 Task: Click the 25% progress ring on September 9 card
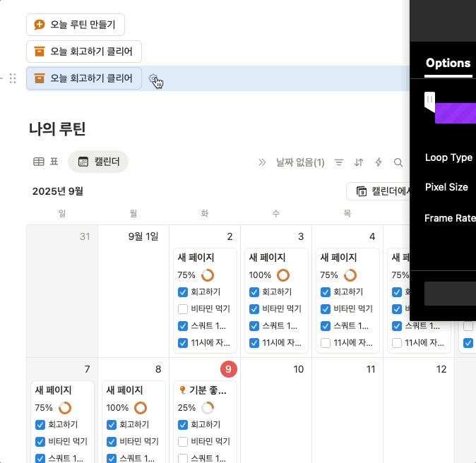click(x=208, y=408)
